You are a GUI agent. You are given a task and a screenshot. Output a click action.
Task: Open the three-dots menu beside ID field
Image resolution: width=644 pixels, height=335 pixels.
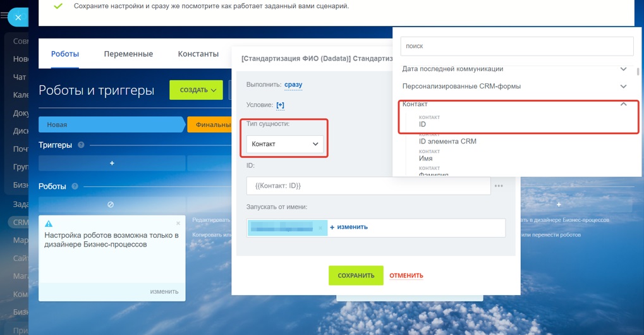tap(499, 186)
